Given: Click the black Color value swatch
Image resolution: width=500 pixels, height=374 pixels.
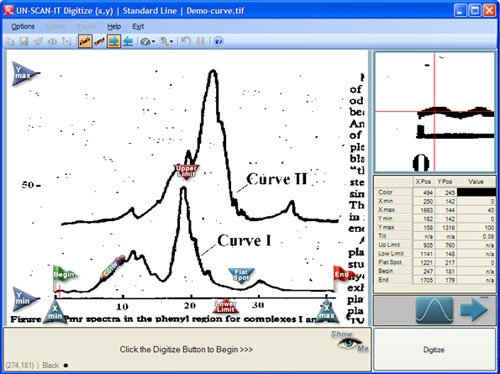Looking at the screenshot, I should pos(476,192).
